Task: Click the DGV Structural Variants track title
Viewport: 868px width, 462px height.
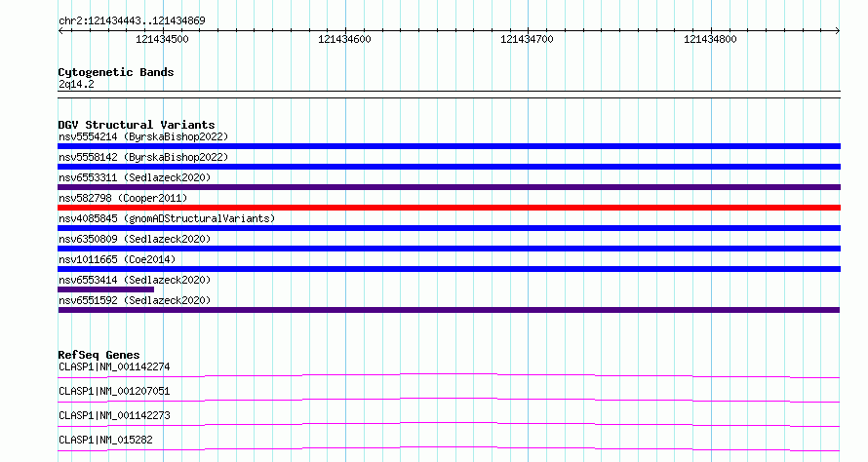Action: pos(137,125)
